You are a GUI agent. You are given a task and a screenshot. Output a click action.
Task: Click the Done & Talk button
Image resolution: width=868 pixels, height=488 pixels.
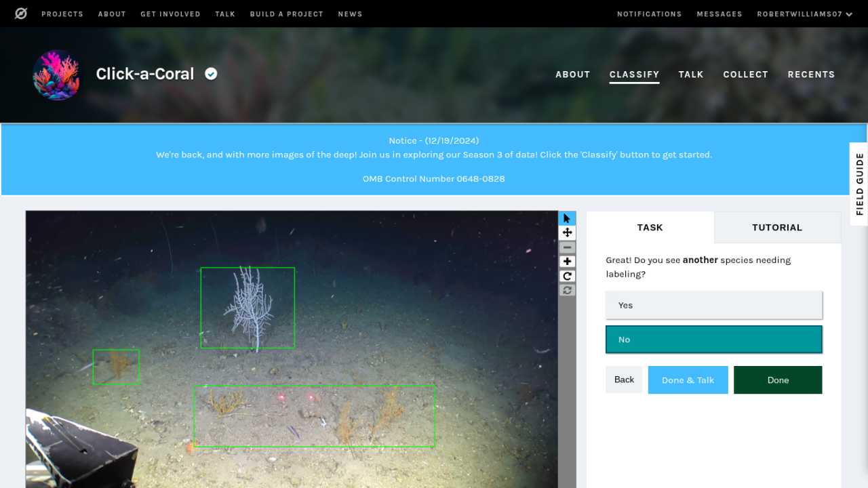[x=688, y=380]
